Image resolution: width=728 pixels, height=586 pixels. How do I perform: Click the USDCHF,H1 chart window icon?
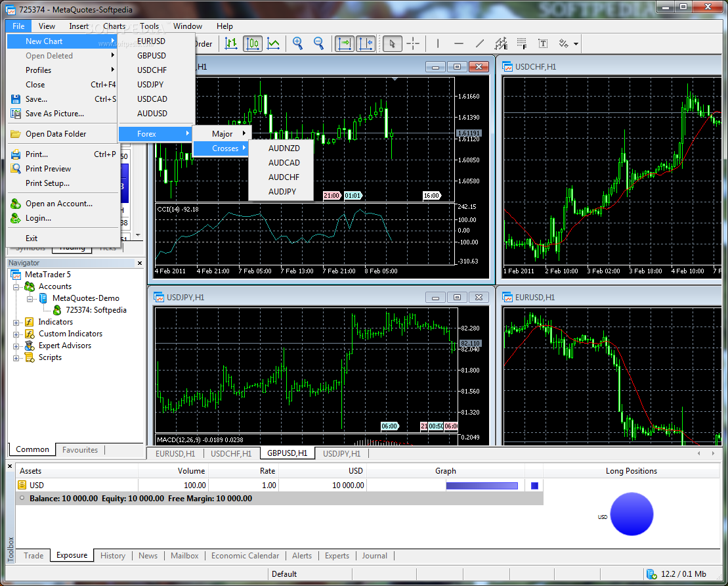tap(507, 67)
